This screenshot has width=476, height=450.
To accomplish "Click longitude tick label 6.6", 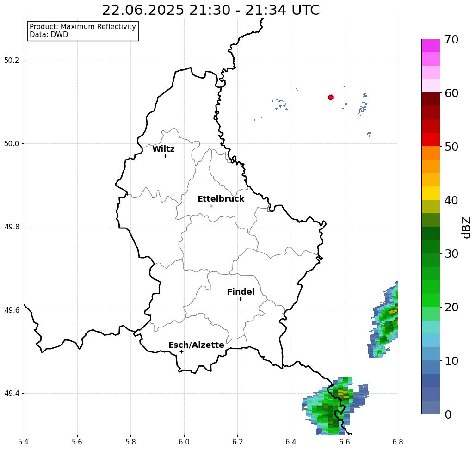I will pyautogui.click(x=345, y=442).
